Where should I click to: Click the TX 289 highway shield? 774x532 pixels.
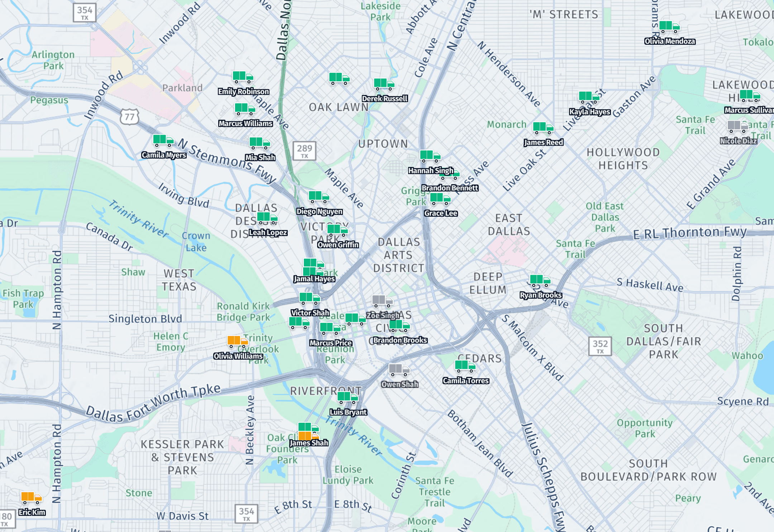click(305, 150)
